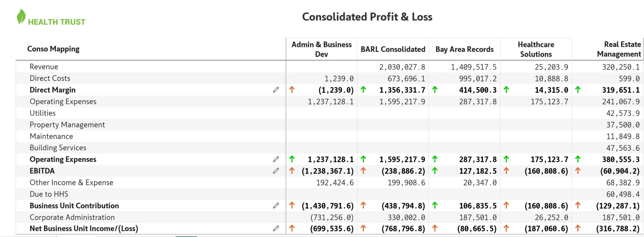Click the pencil edit icon on Direct Margin row
644x237 pixels.
tap(276, 90)
